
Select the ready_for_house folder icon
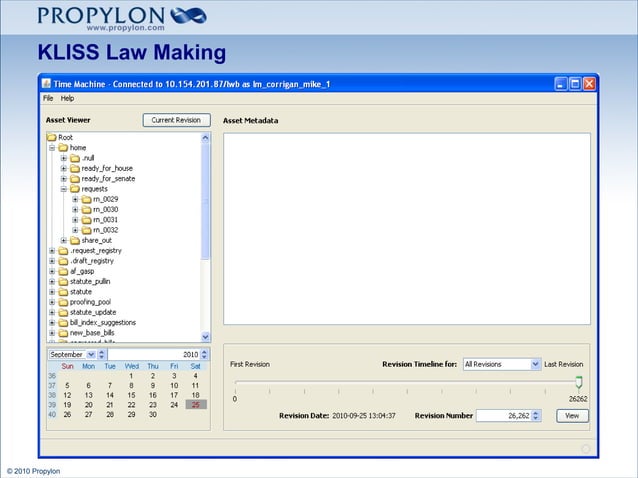point(75,168)
